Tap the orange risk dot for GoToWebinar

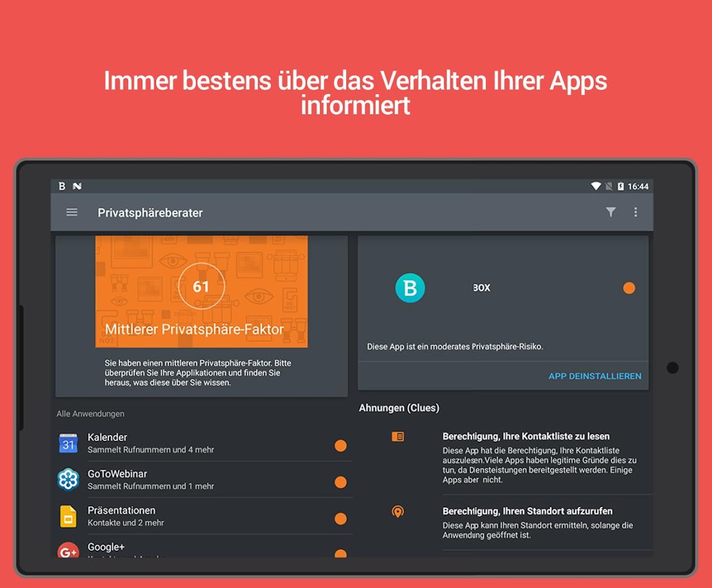[340, 482]
